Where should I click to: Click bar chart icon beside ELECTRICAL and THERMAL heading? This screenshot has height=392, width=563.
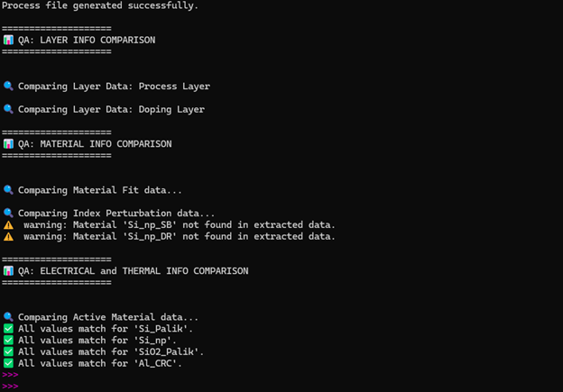(x=8, y=270)
